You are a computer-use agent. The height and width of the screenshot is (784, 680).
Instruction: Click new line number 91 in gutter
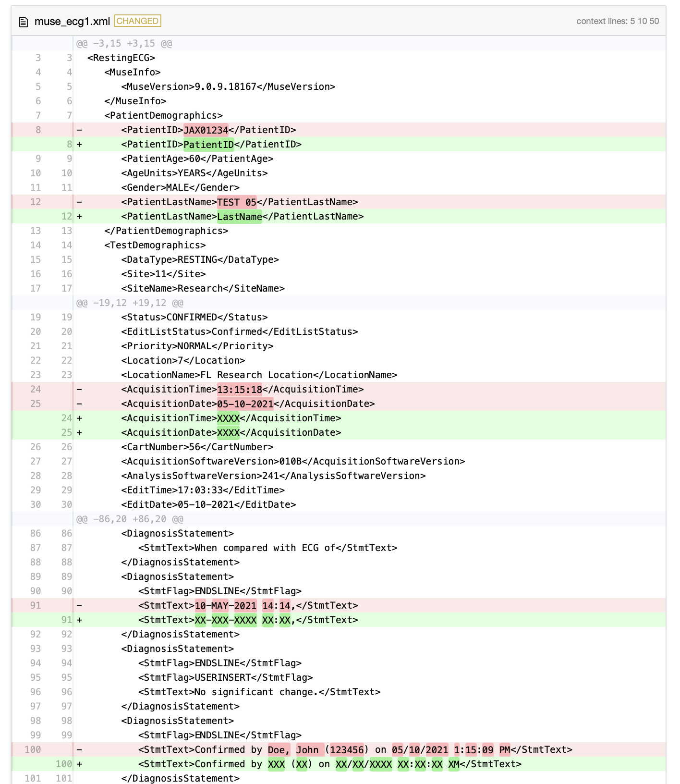click(67, 620)
